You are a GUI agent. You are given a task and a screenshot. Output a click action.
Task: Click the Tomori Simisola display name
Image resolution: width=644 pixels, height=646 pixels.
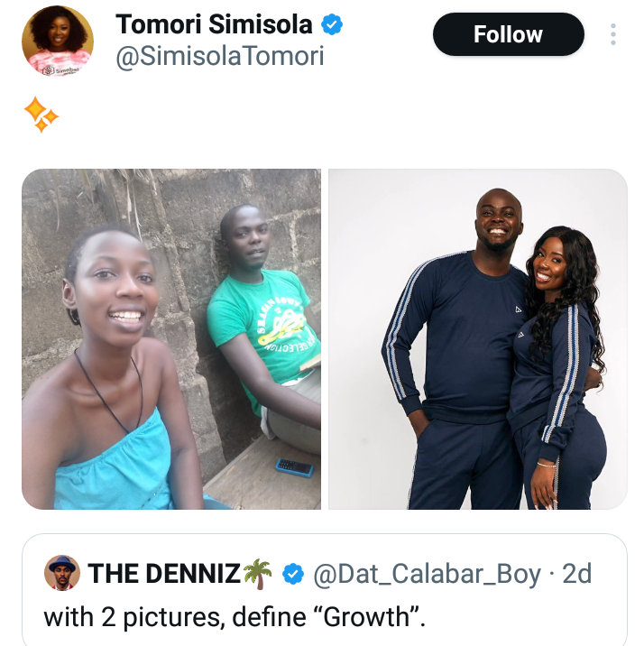pos(215,24)
